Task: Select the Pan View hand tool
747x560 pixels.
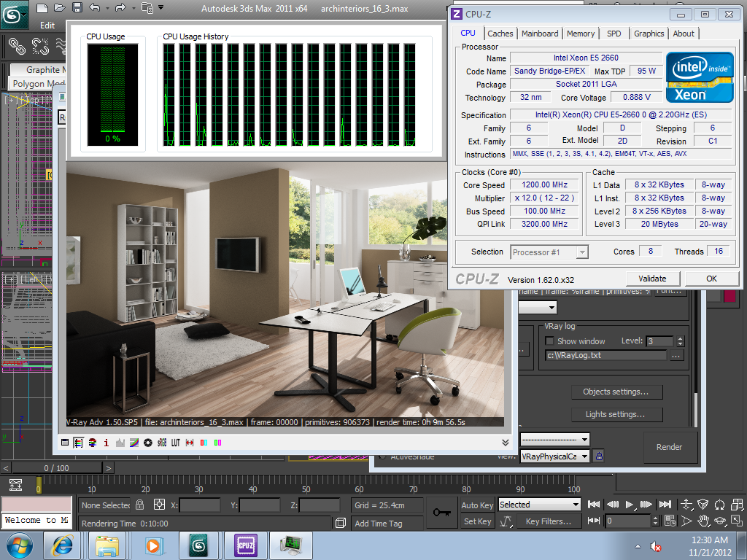Action: [x=703, y=521]
